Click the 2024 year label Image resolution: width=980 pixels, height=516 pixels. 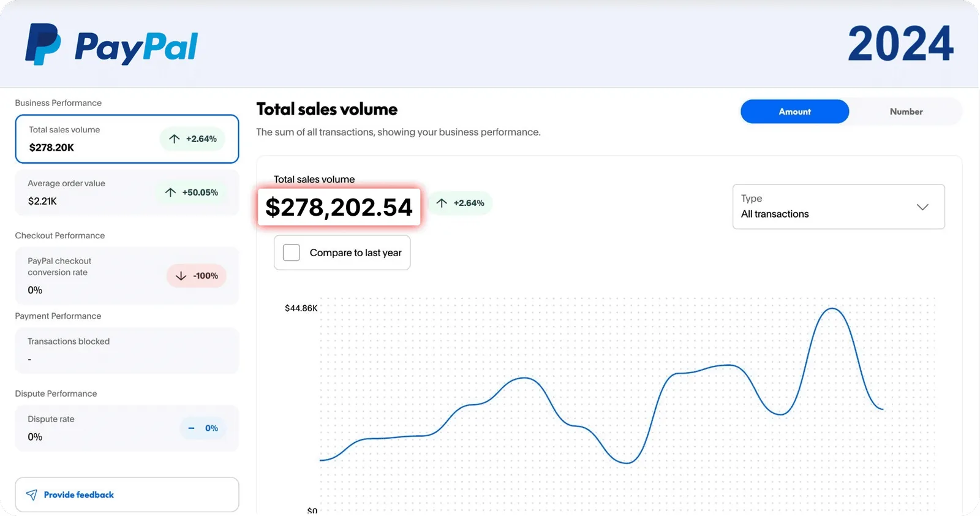coord(900,44)
